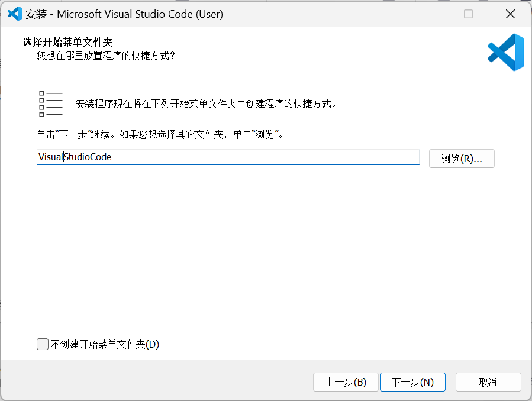Click the VS Code icon in title bar
This screenshot has width=532, height=401.
click(15, 14)
